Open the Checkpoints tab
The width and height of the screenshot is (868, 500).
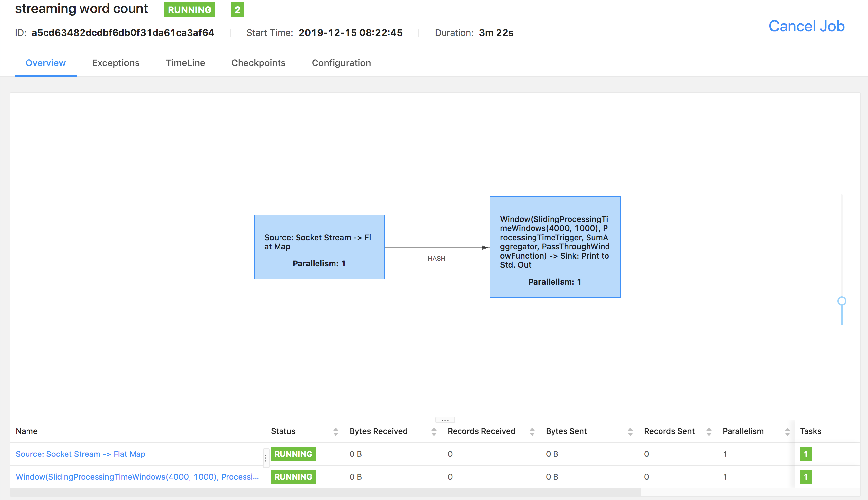(258, 63)
